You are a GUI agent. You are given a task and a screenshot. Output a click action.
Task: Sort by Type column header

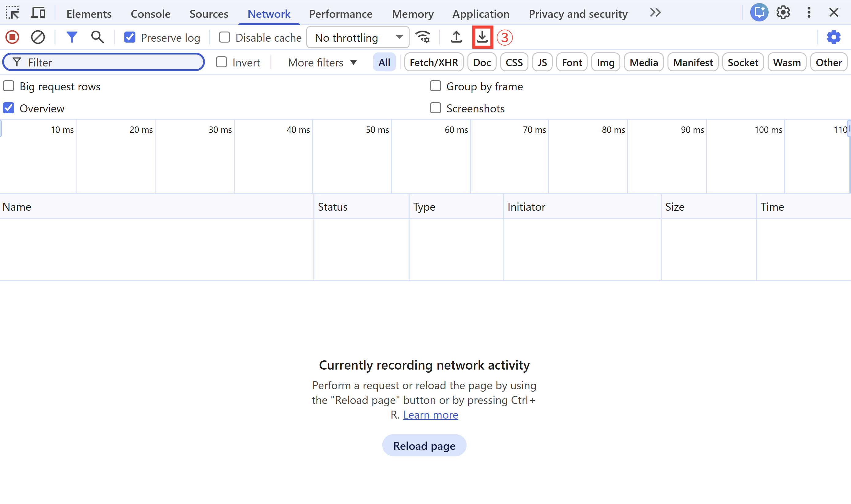point(456,207)
